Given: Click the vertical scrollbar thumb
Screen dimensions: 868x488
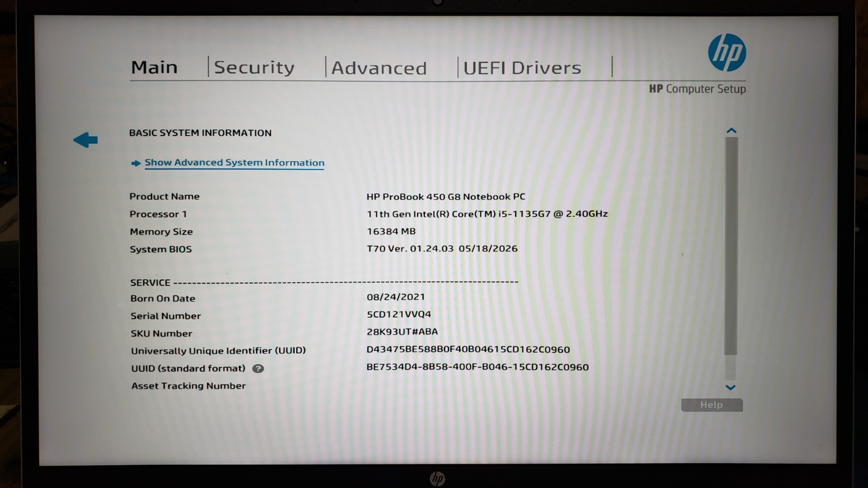Looking at the screenshot, I should (731, 246).
